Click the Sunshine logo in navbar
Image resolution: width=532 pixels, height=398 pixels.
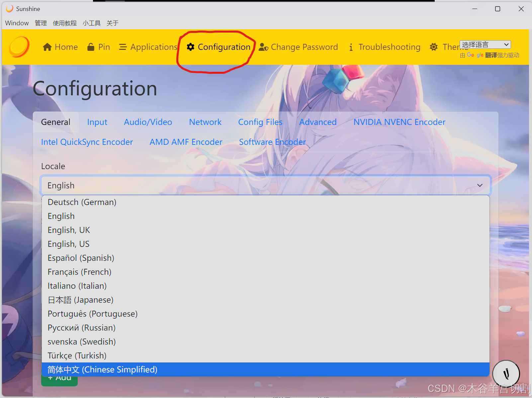19,47
